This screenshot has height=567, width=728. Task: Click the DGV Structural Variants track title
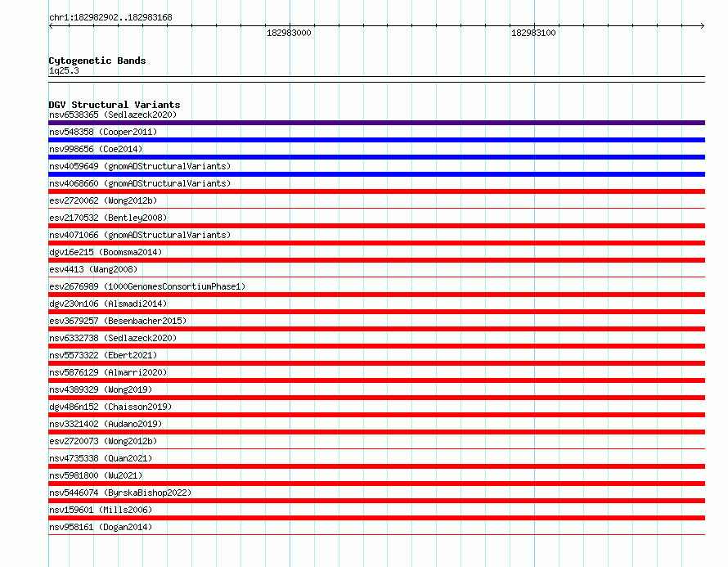[x=115, y=105]
